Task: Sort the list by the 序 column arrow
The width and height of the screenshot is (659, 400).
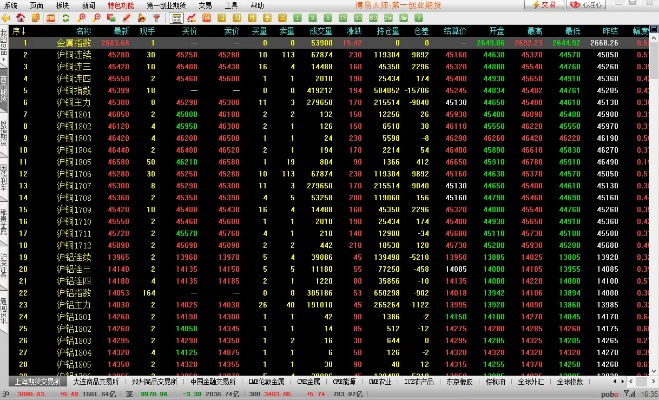Action: (x=22, y=31)
